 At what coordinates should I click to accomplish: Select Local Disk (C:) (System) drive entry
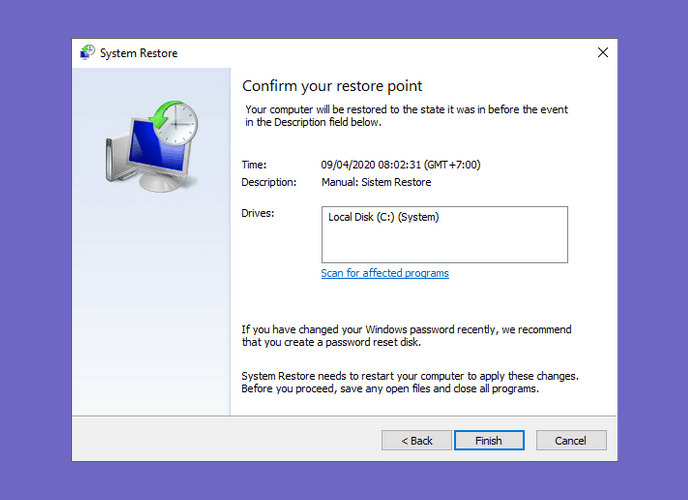383,217
